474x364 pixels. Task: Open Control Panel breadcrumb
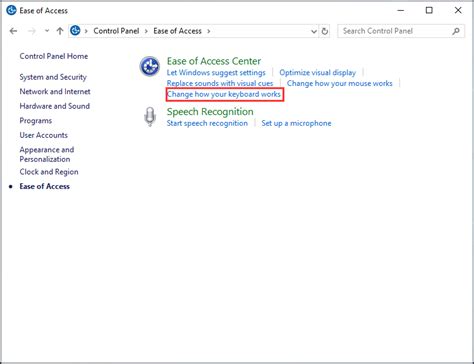pyautogui.click(x=116, y=31)
